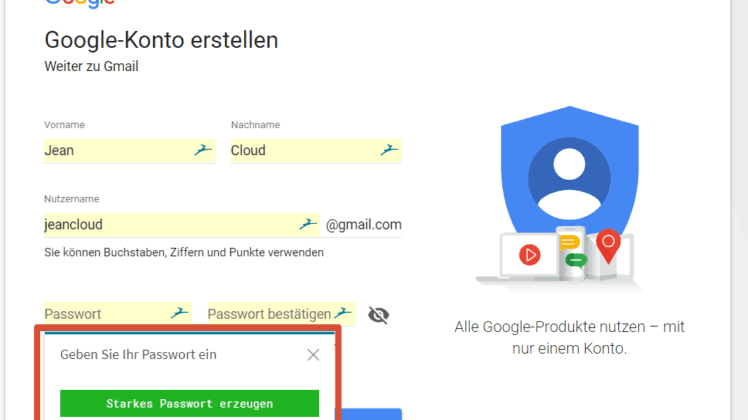Click the 'Geben Sie Ihr Passwort ein' text

pyautogui.click(x=138, y=355)
